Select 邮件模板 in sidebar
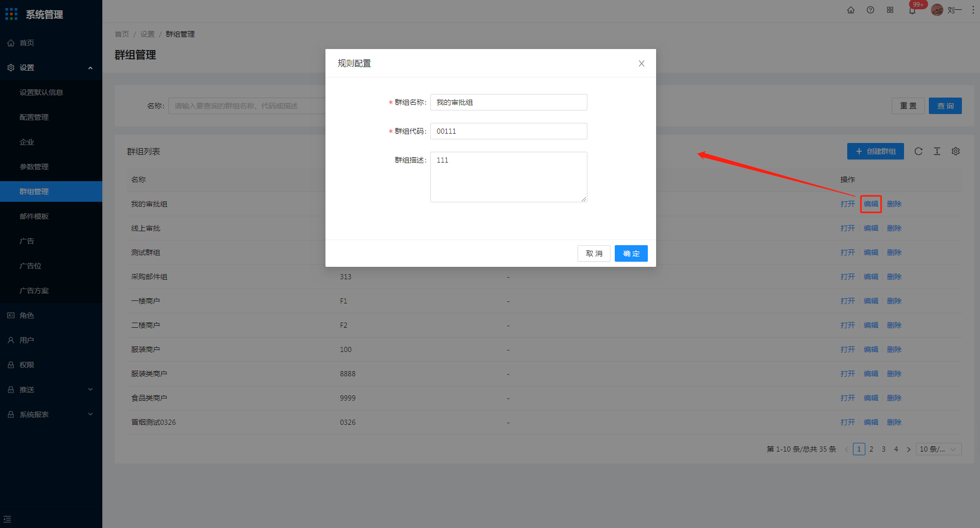980x528 pixels. (x=51, y=216)
